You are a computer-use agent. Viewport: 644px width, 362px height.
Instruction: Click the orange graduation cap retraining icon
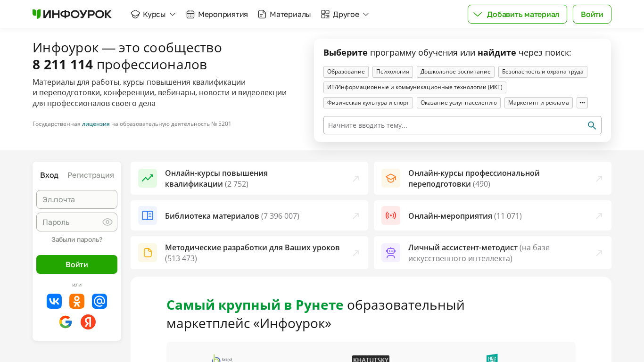click(391, 178)
